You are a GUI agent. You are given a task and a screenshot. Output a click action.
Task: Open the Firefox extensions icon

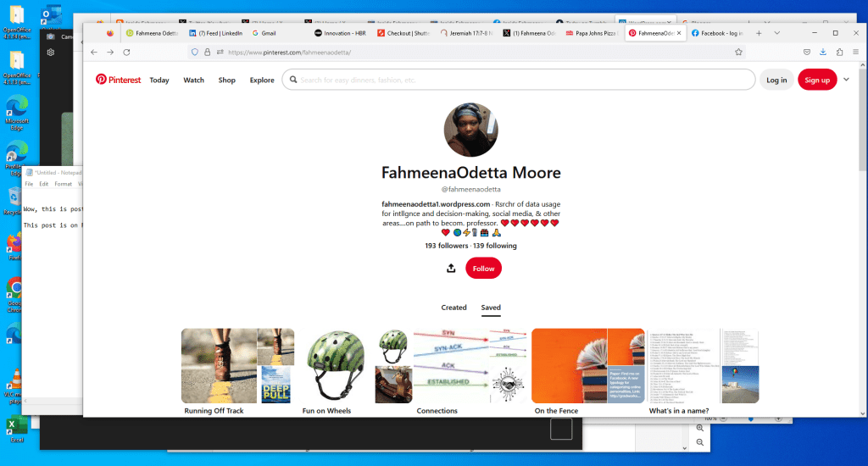tap(840, 52)
